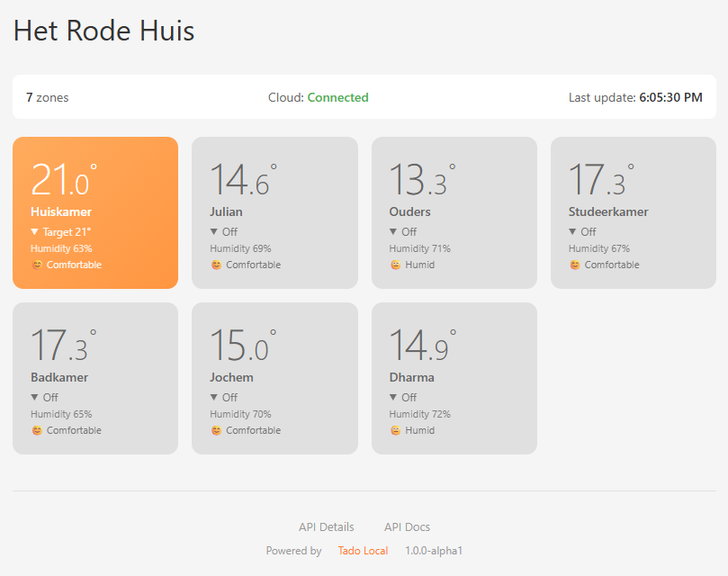728x576 pixels.
Task: Click the comfortable emoji in Badkamer card
Action: 37,430
